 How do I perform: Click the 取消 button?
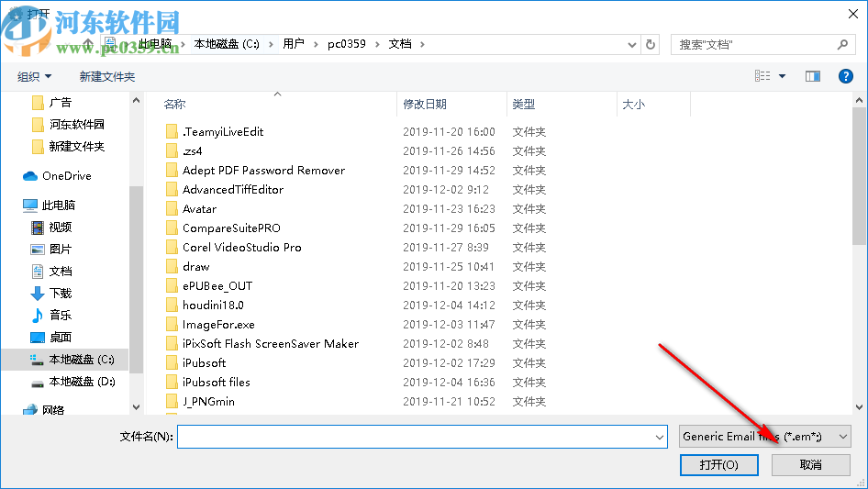tap(810, 464)
